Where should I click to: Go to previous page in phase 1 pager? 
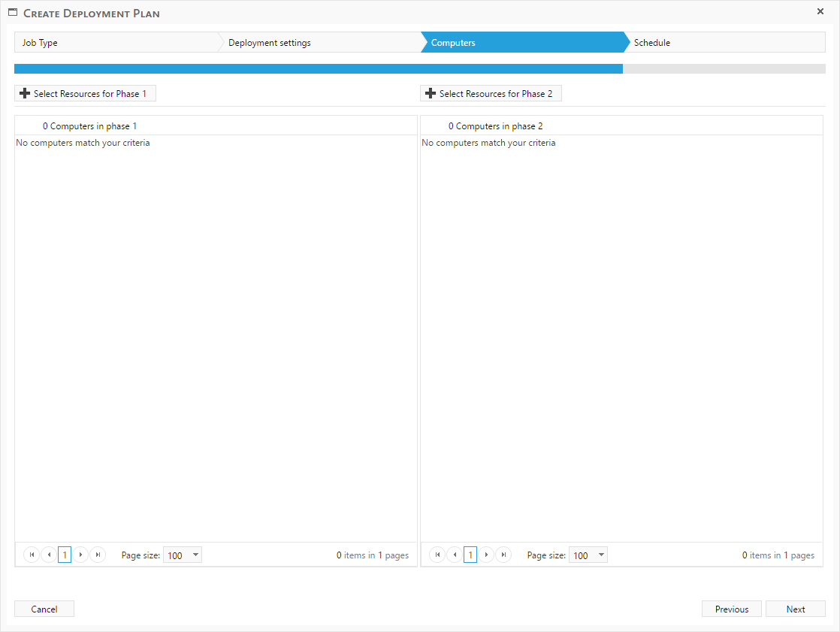click(x=49, y=555)
